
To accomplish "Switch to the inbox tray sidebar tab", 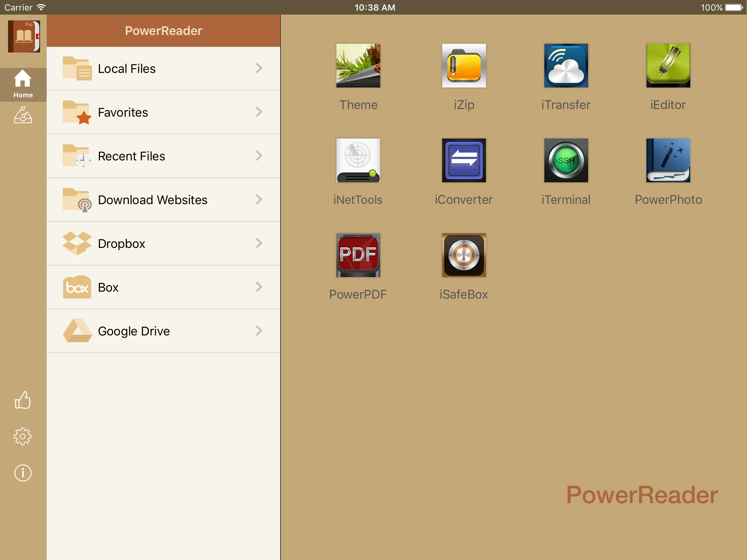I will [x=23, y=115].
